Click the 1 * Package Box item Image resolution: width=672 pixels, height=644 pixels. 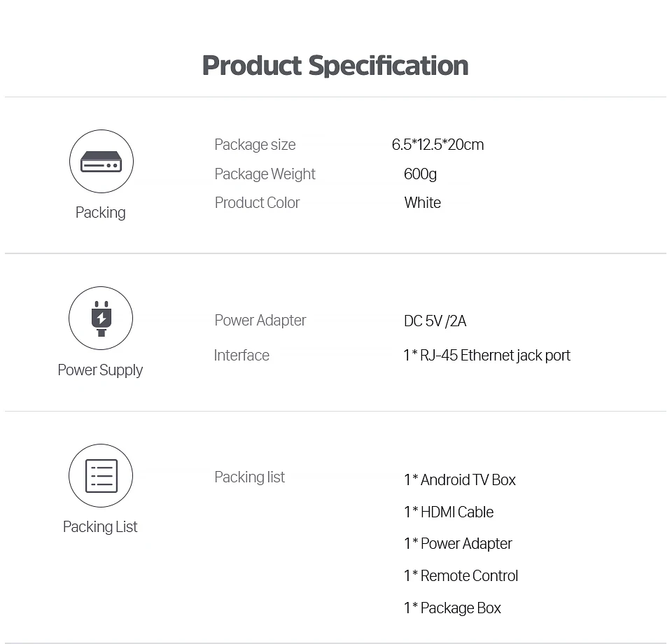pyautogui.click(x=452, y=608)
